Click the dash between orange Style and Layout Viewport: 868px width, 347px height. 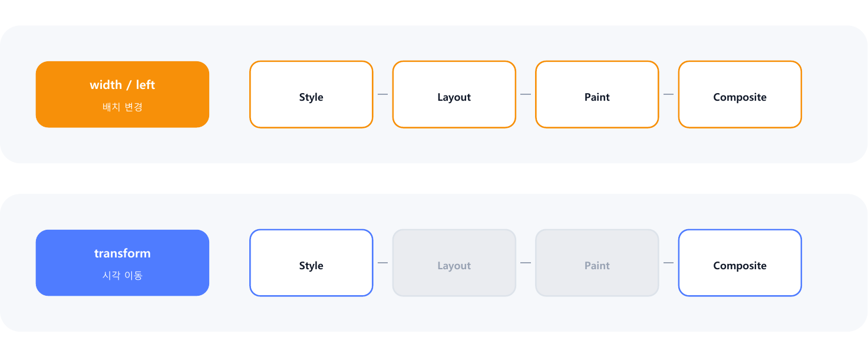(383, 94)
